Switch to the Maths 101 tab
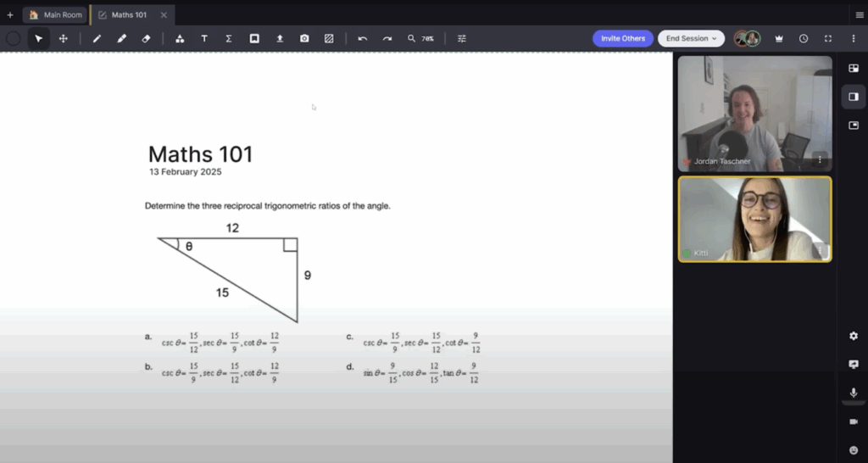The width and height of the screenshot is (868, 463). 129,14
